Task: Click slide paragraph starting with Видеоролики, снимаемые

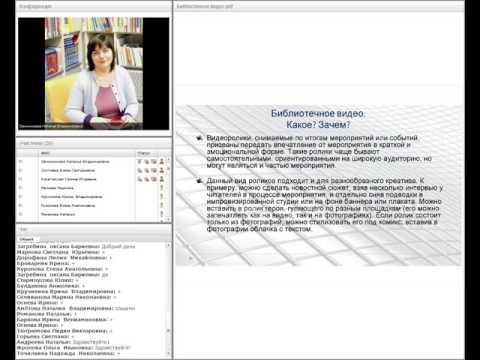Action: coord(319,152)
